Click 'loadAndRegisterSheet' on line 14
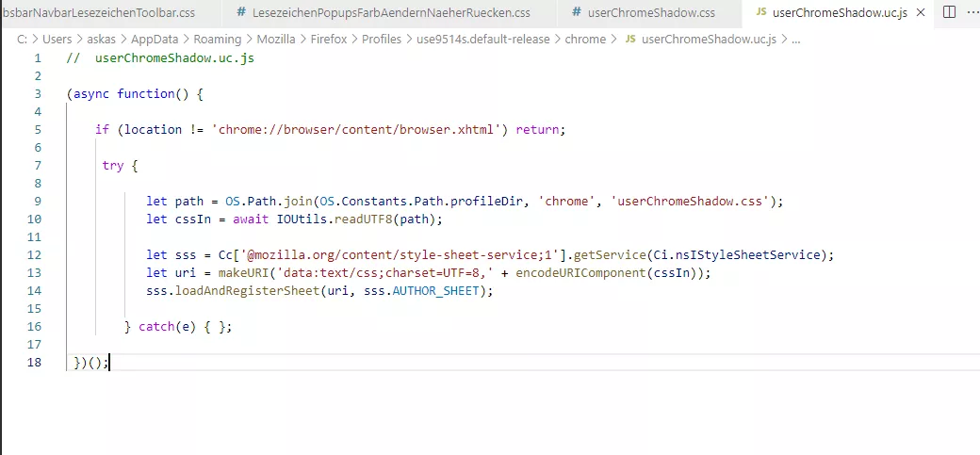980x455 pixels. [x=247, y=291]
